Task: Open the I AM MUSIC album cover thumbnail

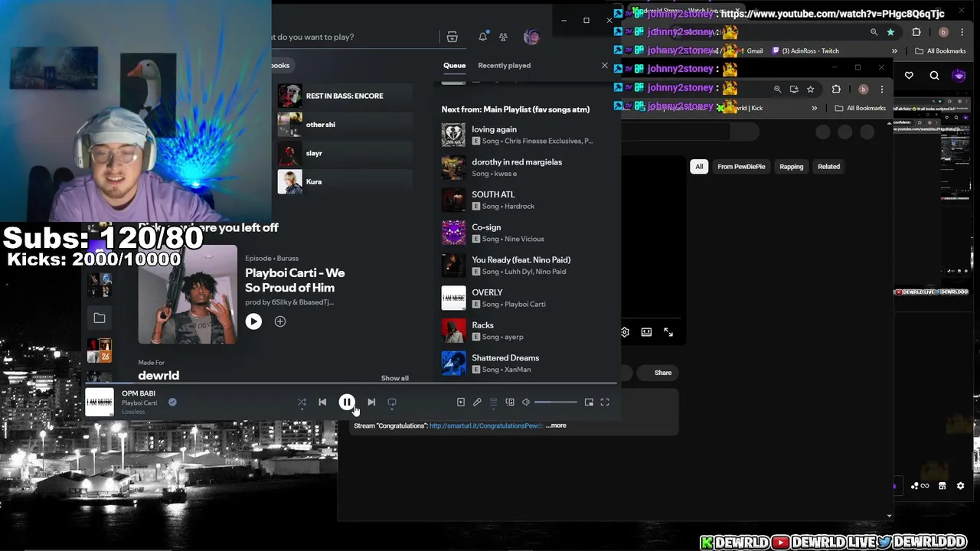Action: click(100, 403)
